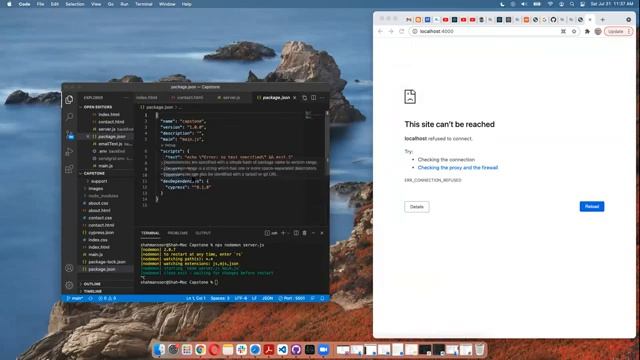
Task: Open Zoom from the Dock
Action: tap(323, 349)
